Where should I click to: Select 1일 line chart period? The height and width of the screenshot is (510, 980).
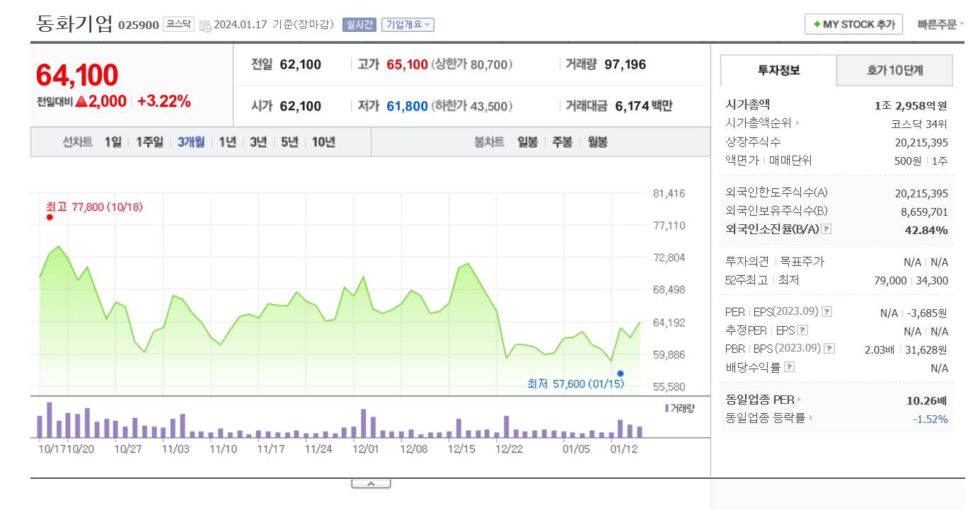(x=113, y=142)
